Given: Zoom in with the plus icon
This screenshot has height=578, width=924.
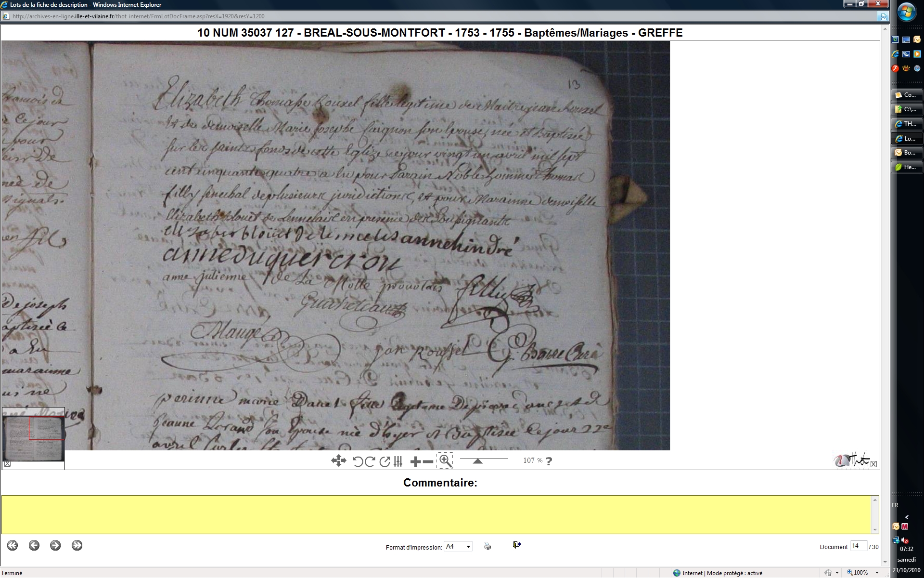Looking at the screenshot, I should pyautogui.click(x=415, y=461).
